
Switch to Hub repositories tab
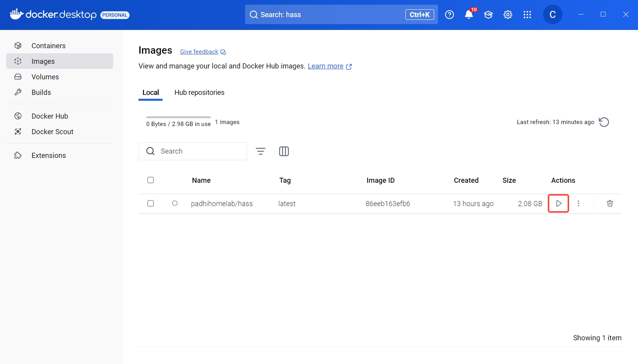(x=199, y=93)
